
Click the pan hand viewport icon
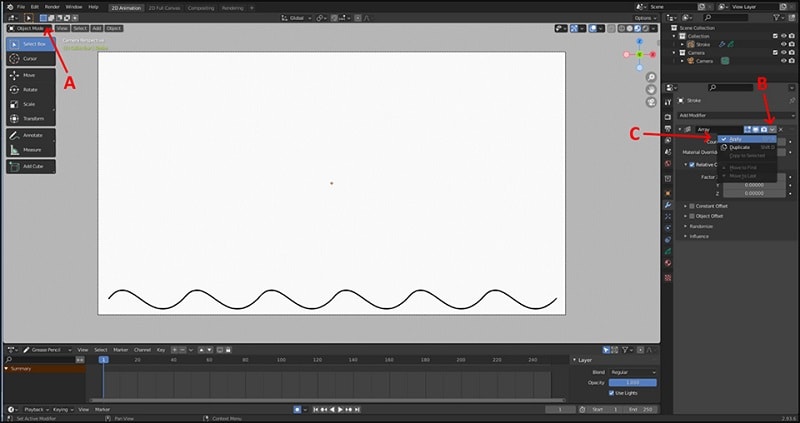(651, 90)
